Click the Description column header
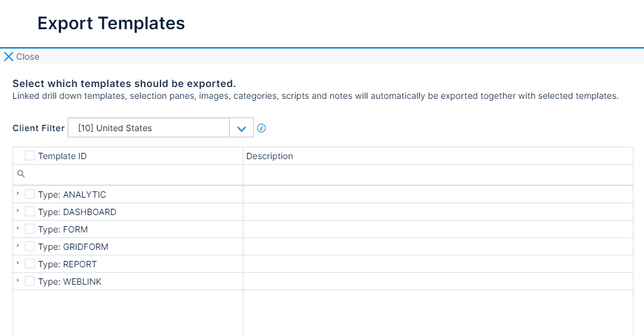The image size is (644, 335). pos(270,156)
